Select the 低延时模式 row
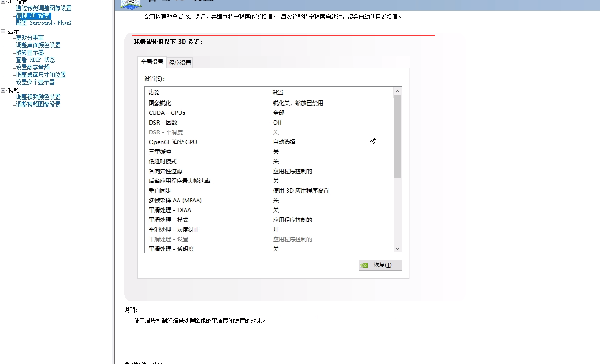 [x=269, y=162]
